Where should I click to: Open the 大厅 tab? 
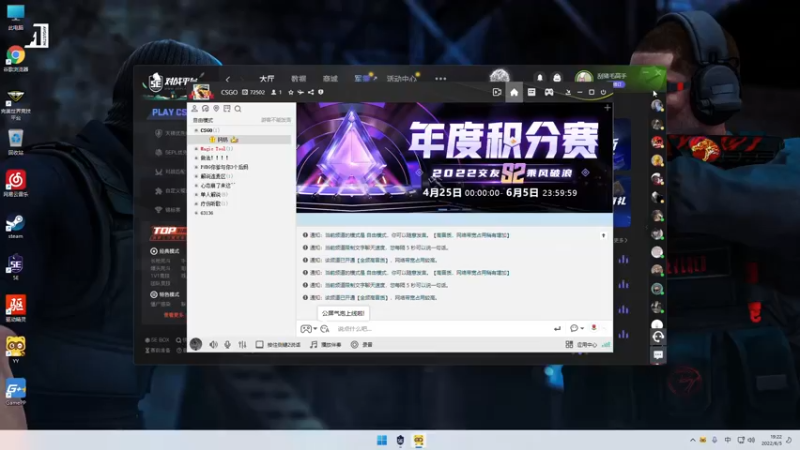pos(266,79)
